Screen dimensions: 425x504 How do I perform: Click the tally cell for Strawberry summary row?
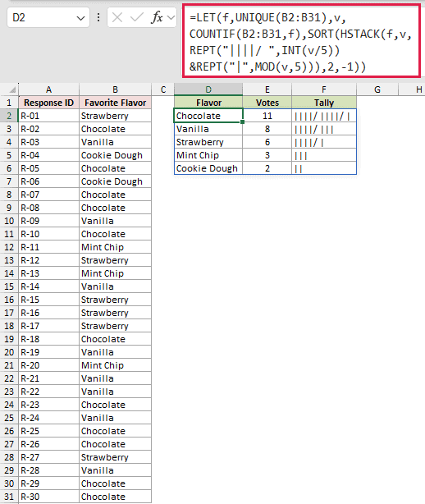click(x=324, y=142)
